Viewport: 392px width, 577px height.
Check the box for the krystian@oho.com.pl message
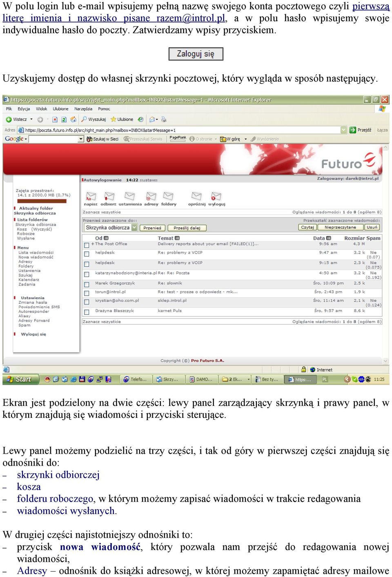[x=87, y=302]
